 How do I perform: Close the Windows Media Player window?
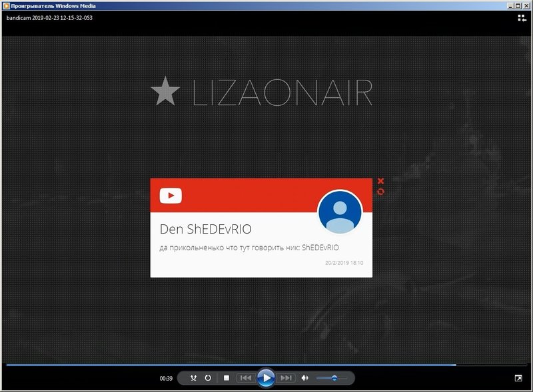pyautogui.click(x=525, y=5)
